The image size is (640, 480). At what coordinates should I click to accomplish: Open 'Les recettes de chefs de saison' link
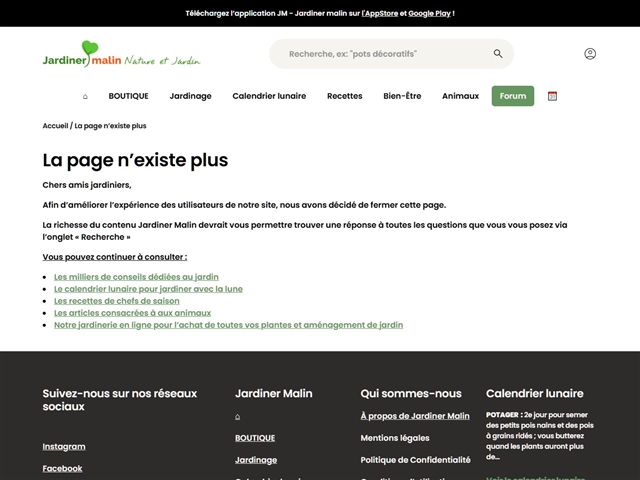pyautogui.click(x=117, y=301)
